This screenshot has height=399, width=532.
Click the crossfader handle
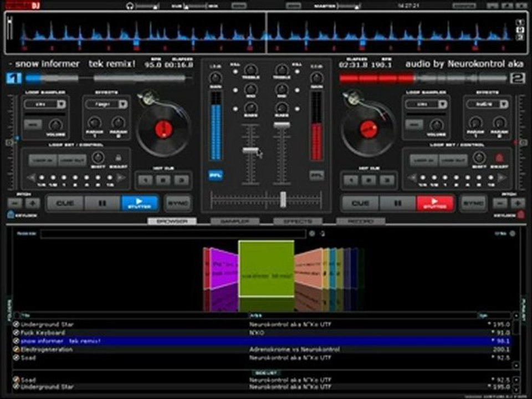click(x=283, y=199)
